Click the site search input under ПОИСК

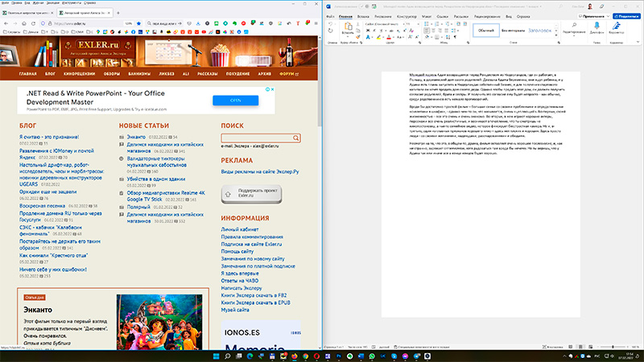click(x=255, y=138)
